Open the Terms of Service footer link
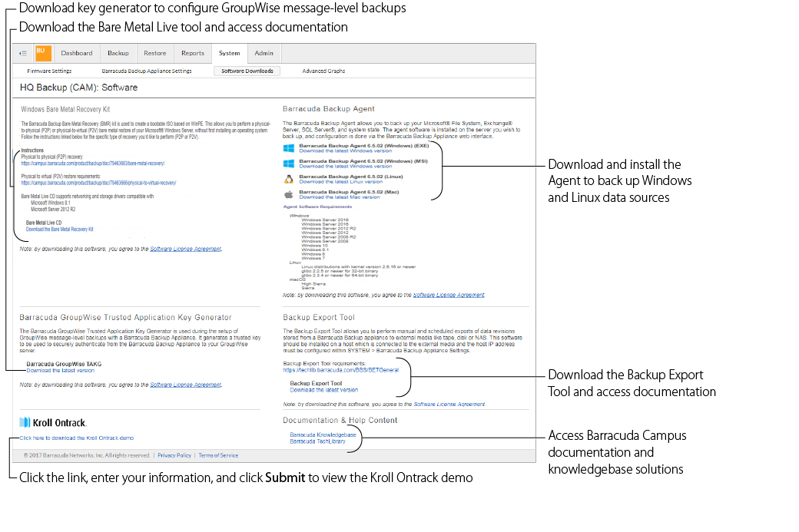Image resolution: width=799 pixels, height=532 pixels. 218,456
